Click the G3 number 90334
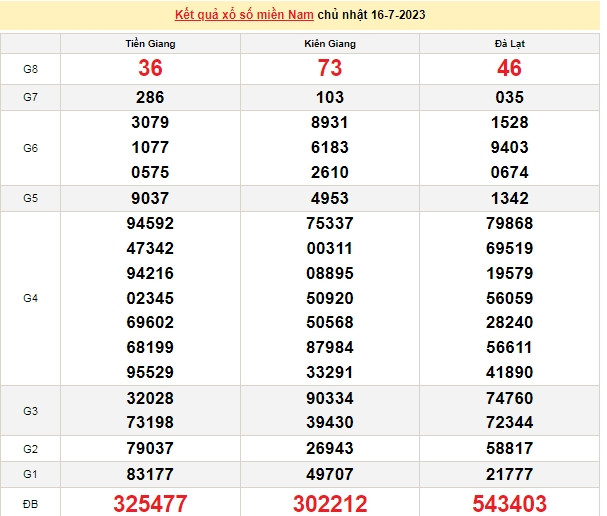The image size is (607, 516). 330,397
